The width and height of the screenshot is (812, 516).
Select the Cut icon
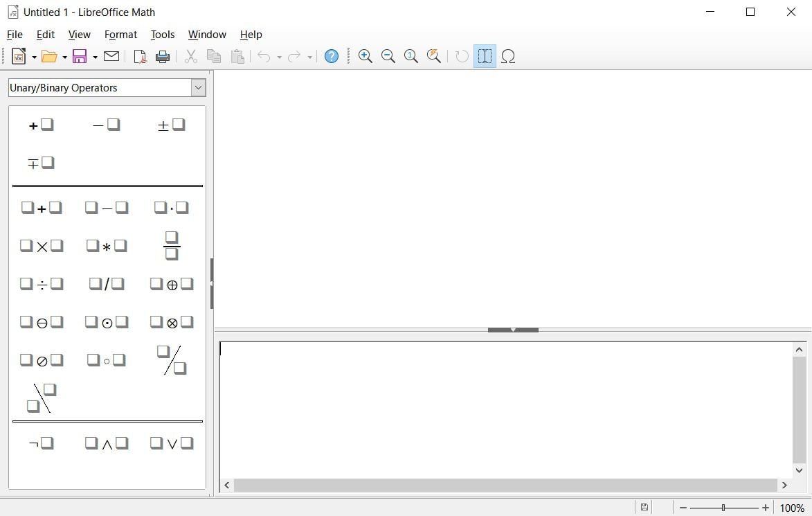tap(191, 56)
